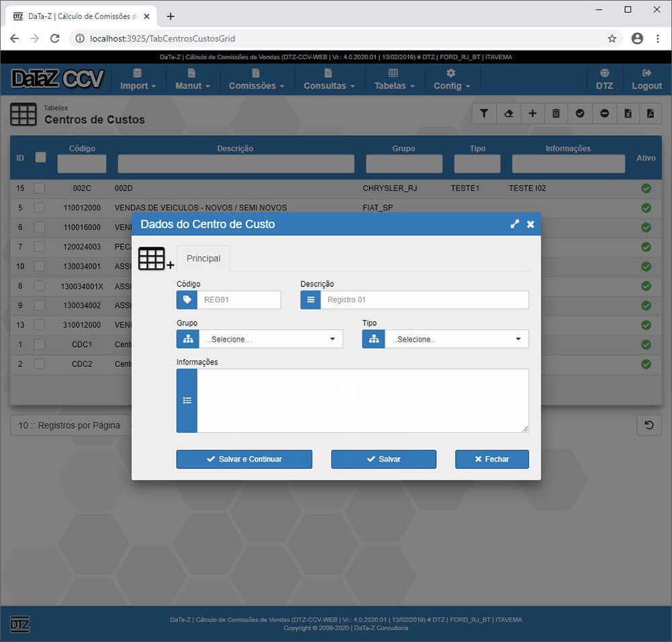The width and height of the screenshot is (672, 642).
Task: Tick the checkbox for the CDC2 row
Action: click(x=40, y=364)
